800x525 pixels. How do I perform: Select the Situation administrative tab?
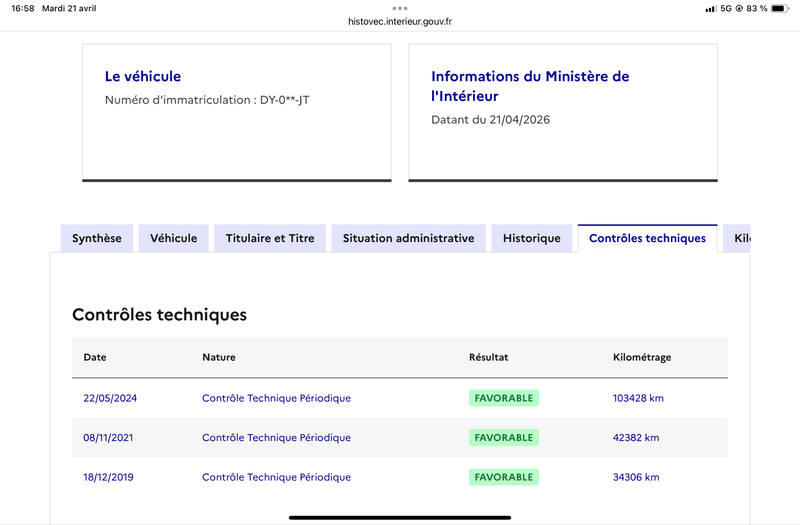tap(408, 238)
